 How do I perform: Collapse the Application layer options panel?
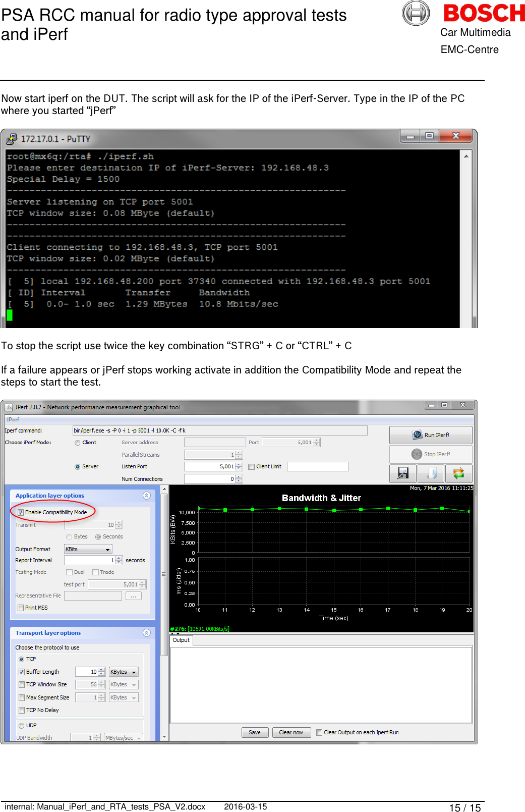[x=147, y=496]
